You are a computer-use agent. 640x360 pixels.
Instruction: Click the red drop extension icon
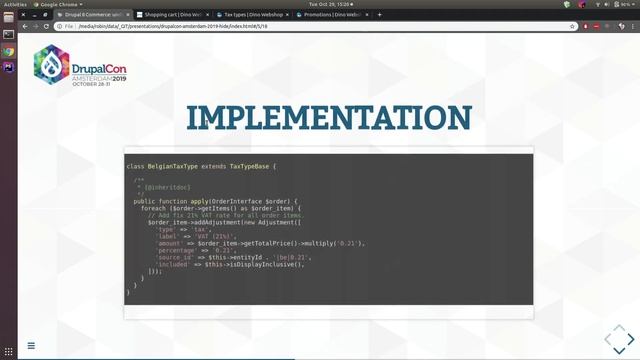point(586,26)
